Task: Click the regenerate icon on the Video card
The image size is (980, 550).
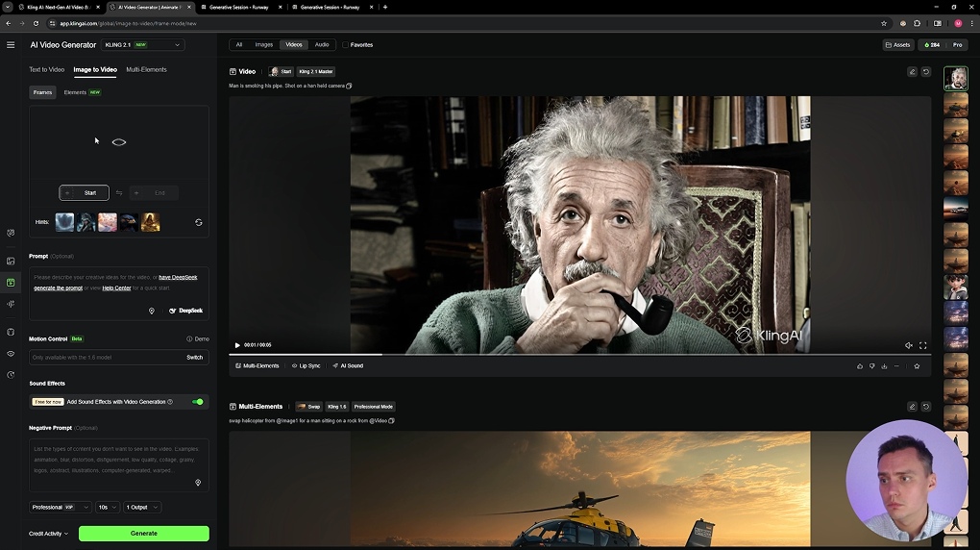Action: coord(925,72)
